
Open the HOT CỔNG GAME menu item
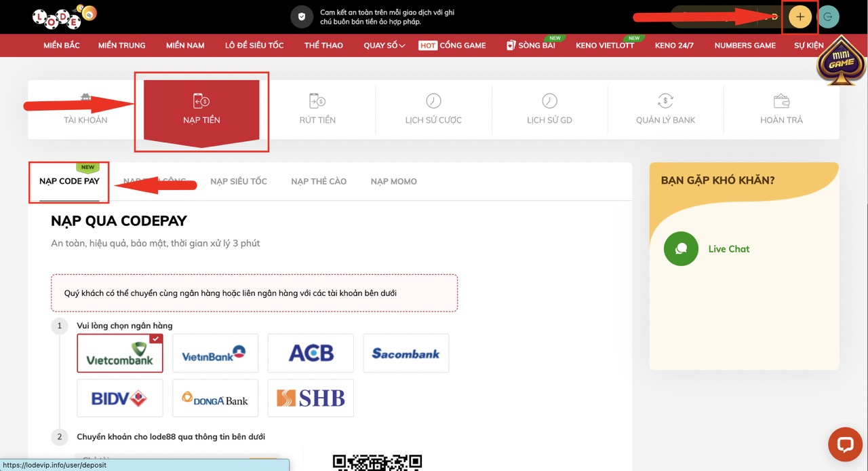click(x=452, y=45)
